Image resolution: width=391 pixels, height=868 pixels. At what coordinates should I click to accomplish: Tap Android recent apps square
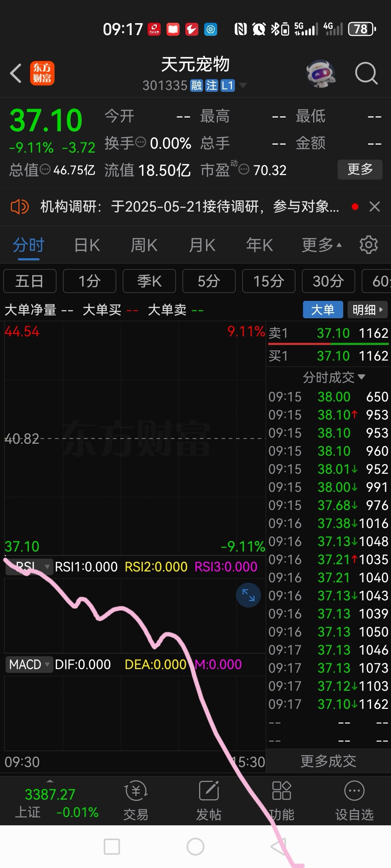pos(112,846)
